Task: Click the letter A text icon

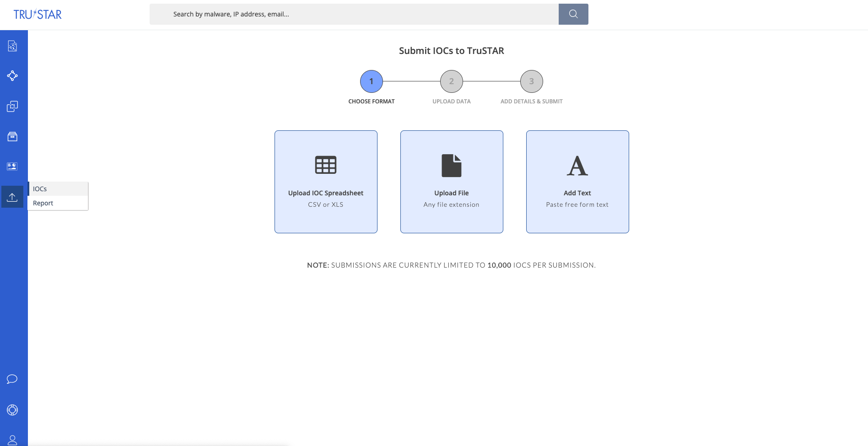Action: (577, 166)
